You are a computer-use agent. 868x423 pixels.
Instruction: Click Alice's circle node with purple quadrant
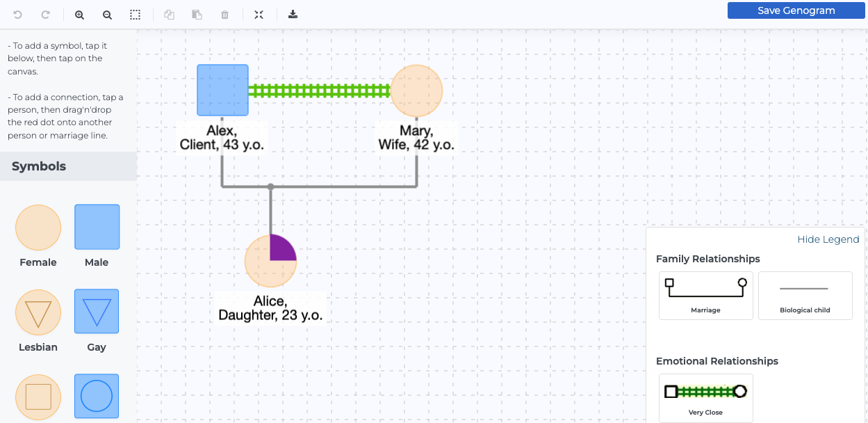click(270, 261)
